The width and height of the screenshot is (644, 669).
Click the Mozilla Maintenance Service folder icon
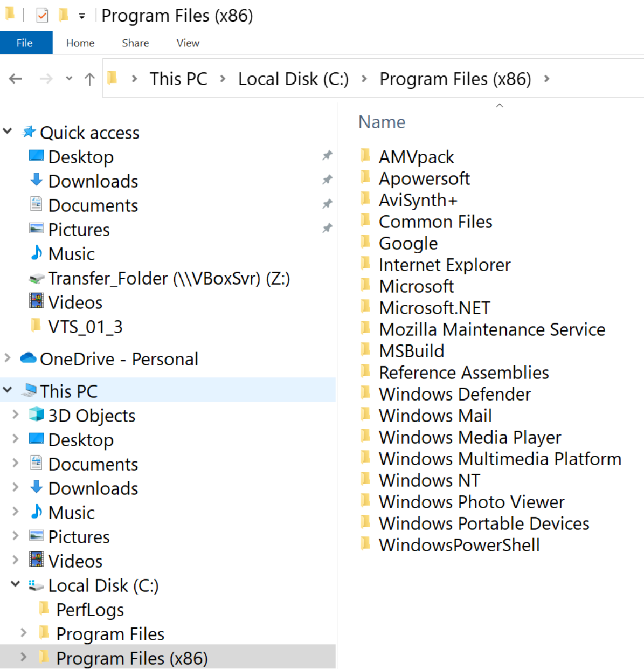coord(365,328)
